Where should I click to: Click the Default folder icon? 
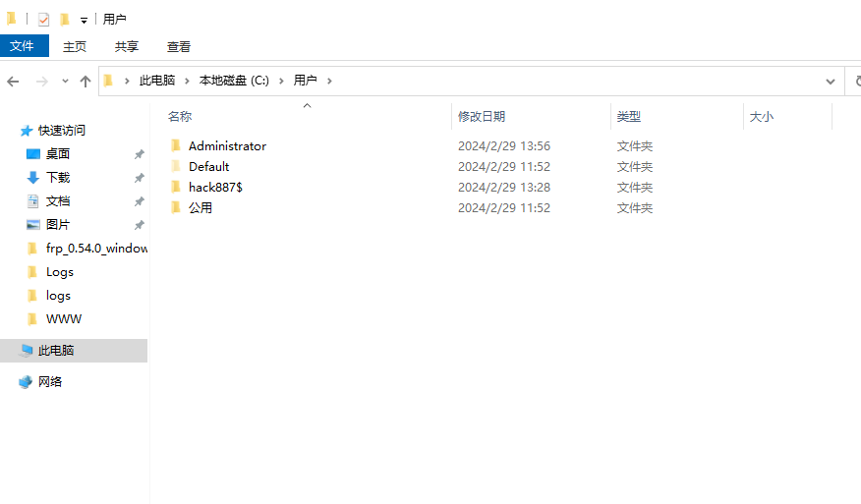[176, 166]
